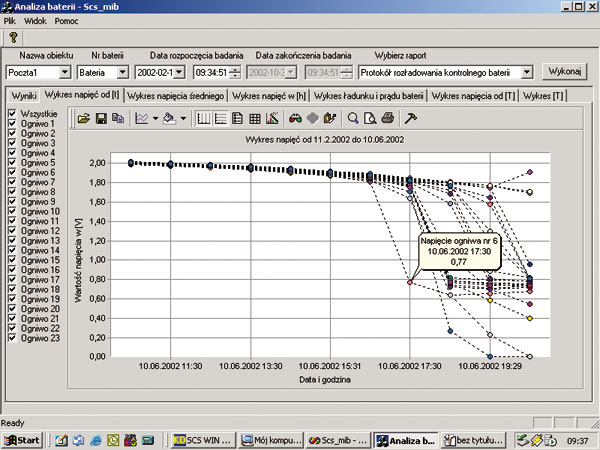Toggle the Wszystkie checkbox
Viewport: 600px width, 450px height.
12,113
